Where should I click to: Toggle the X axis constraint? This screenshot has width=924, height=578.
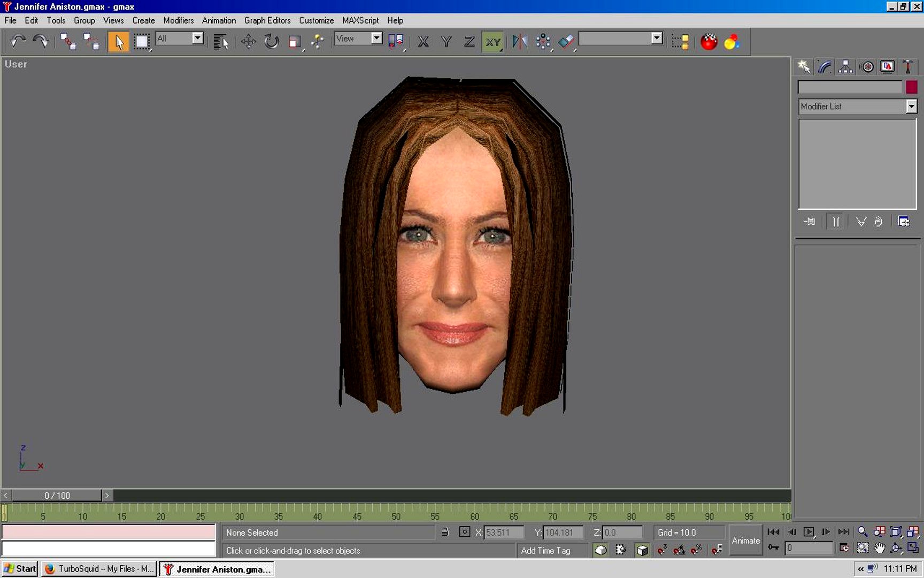423,41
